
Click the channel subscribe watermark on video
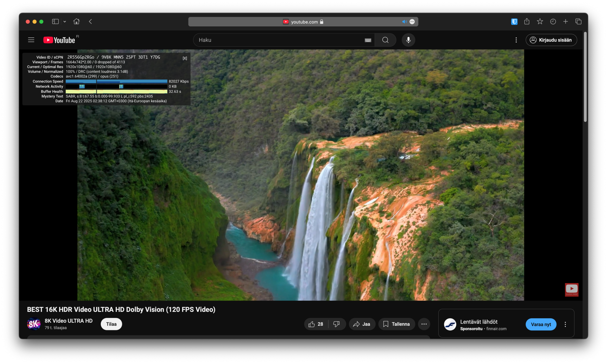click(571, 290)
